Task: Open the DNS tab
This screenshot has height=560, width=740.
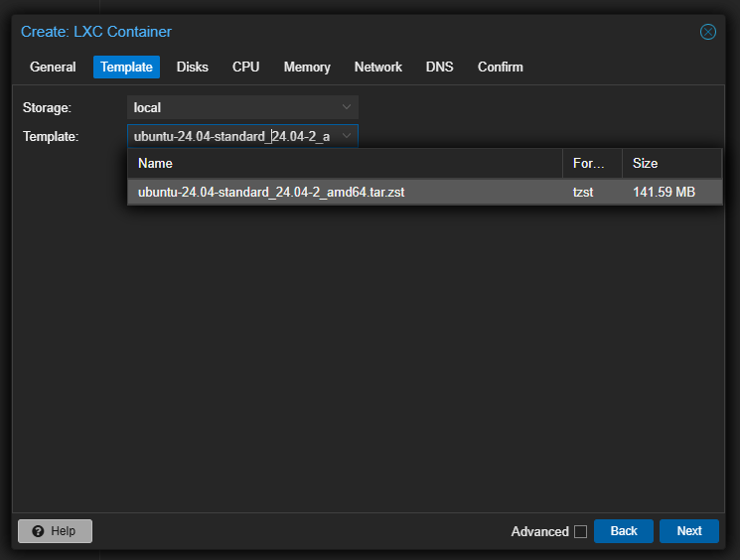Action: [x=439, y=68]
